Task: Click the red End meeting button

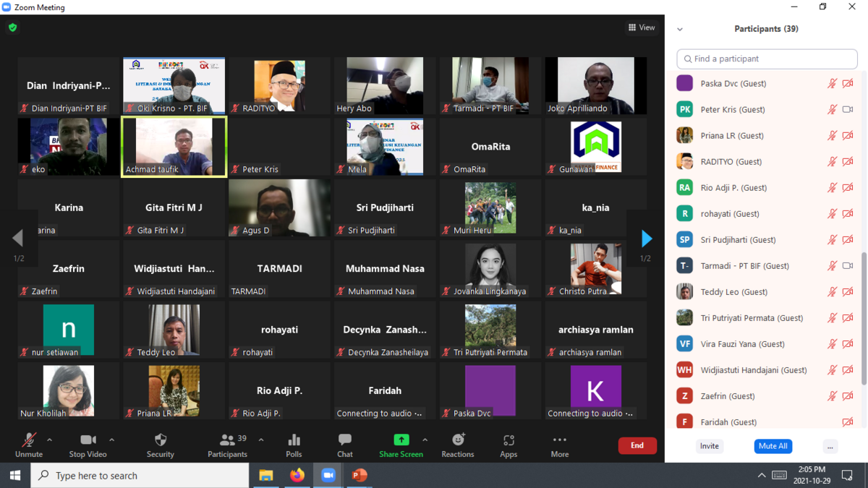Action: [x=637, y=445]
